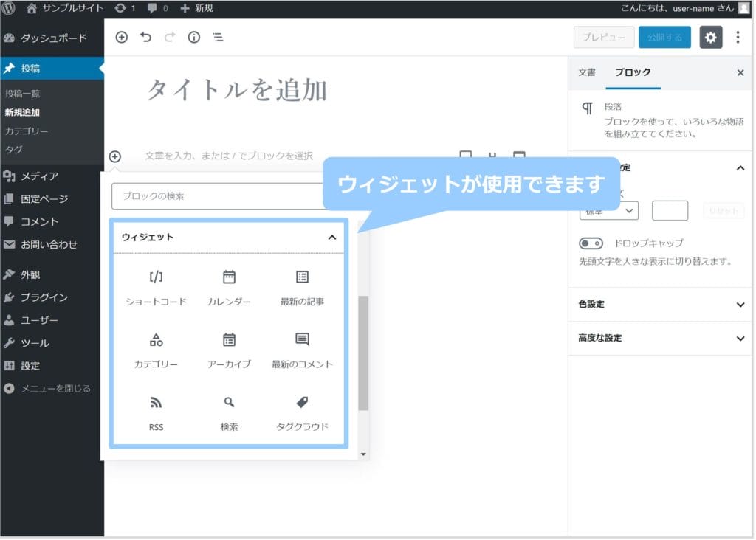This screenshot has width=756, height=540.
Task: Click the 公開する publish button
Action: click(x=664, y=38)
